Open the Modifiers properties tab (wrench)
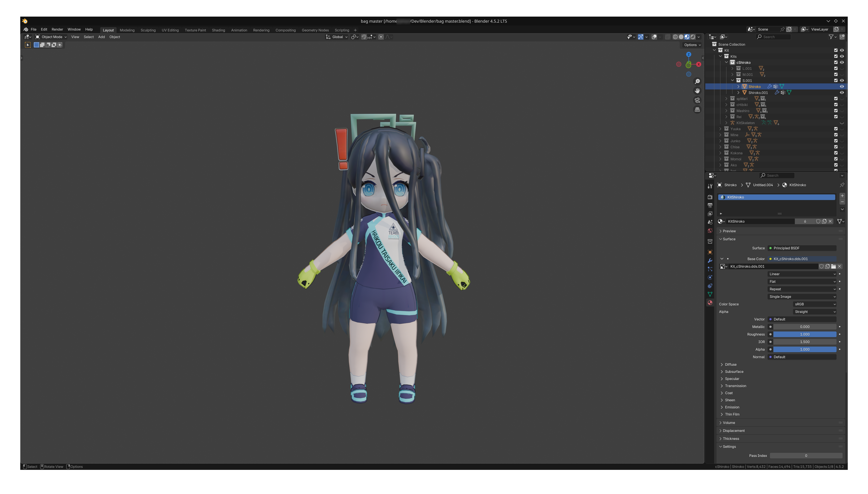Screen dimensions: 868x494 [x=710, y=261]
